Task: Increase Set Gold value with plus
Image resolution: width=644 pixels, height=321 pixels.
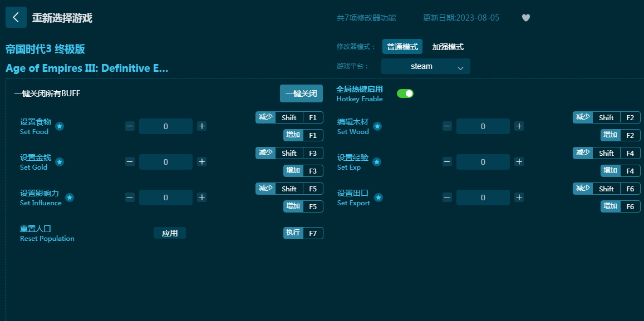Action: [x=201, y=162]
